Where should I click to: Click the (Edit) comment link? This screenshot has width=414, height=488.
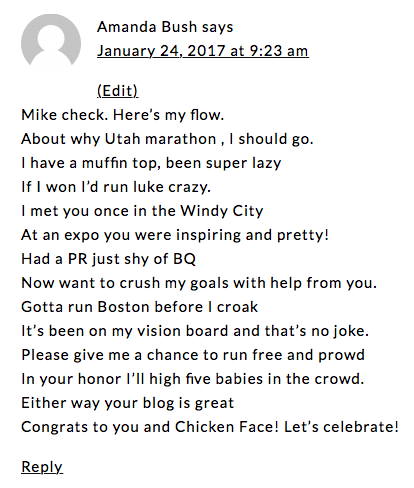tap(117, 91)
